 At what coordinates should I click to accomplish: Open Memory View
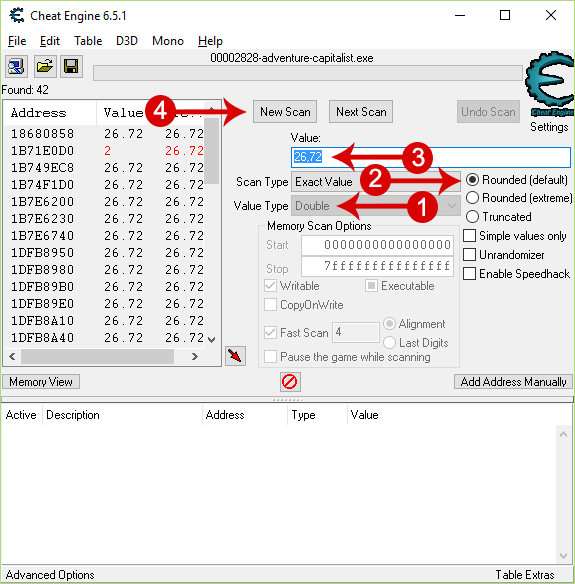coord(41,382)
